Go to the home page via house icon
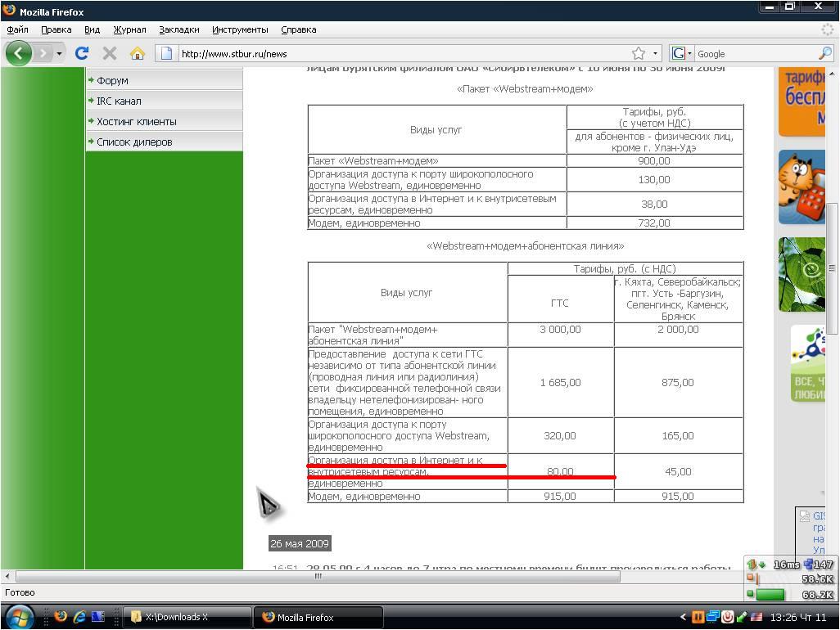 point(137,53)
